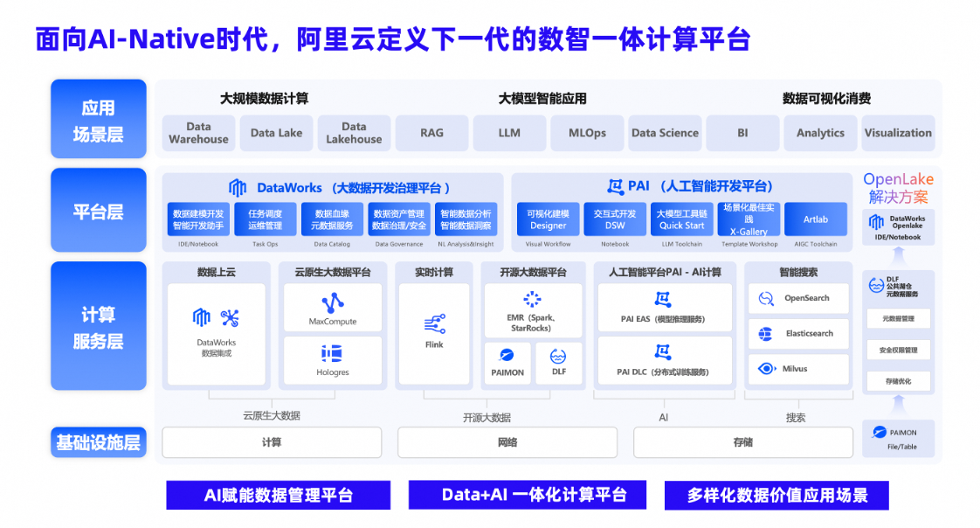This screenshot has height=528, width=980.
Task: Click the 平台层 layer label
Action: (99, 210)
